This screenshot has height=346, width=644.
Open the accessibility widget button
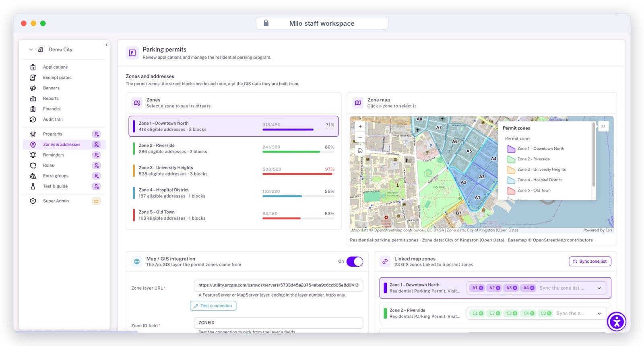click(617, 321)
